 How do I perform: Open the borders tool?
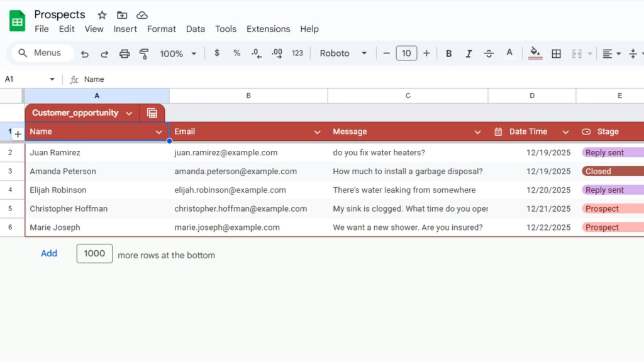(556, 54)
